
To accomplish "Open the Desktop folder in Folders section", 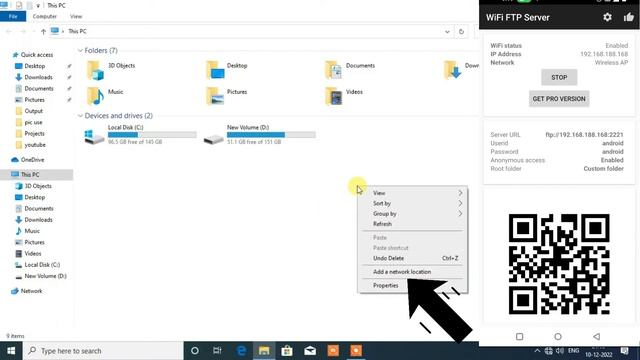I will point(215,70).
